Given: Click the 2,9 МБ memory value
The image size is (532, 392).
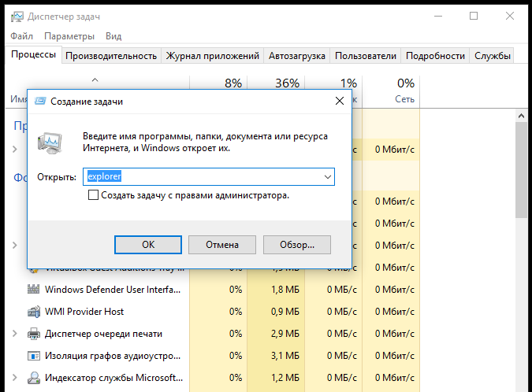Looking at the screenshot, I should [x=285, y=334].
